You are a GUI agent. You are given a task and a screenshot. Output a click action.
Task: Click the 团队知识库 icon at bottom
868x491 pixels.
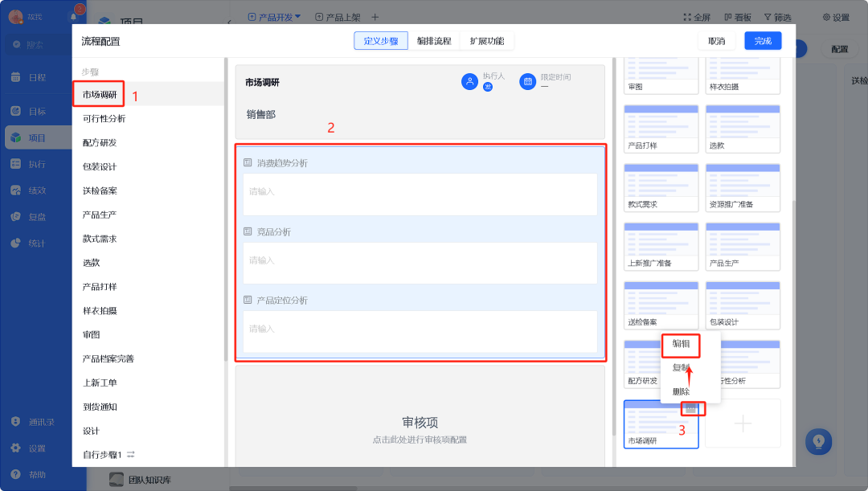click(x=117, y=480)
